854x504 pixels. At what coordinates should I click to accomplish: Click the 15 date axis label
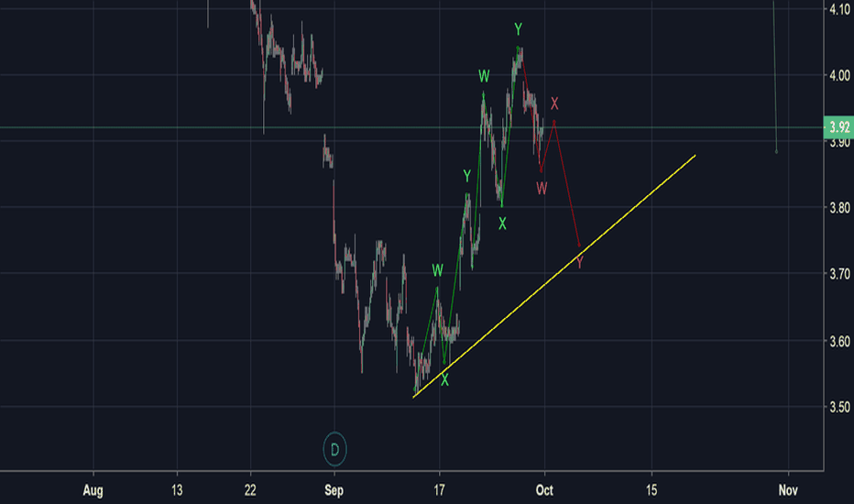point(651,490)
